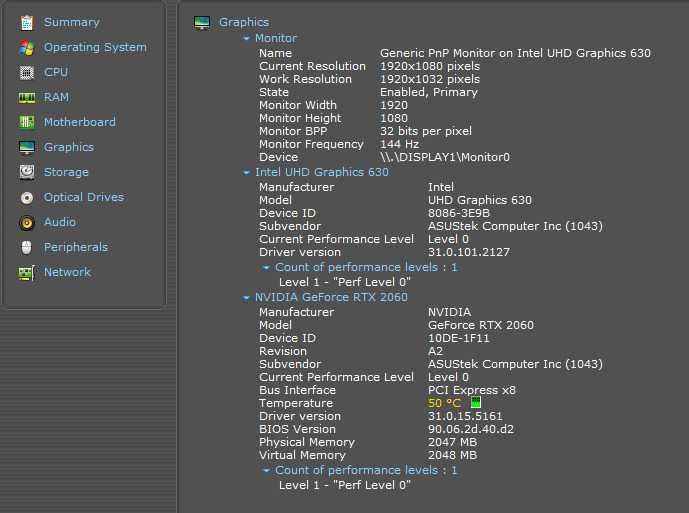
Task: Click the NVIDIA GeForce RTX 2060 heading
Action: (331, 297)
